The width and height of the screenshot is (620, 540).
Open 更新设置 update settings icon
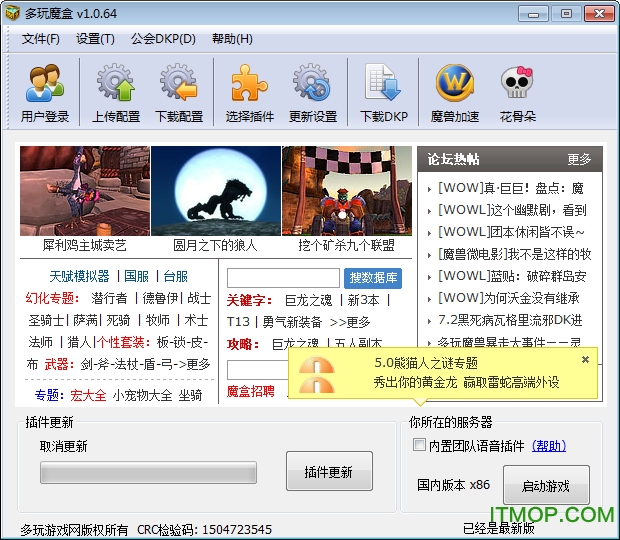click(x=313, y=93)
